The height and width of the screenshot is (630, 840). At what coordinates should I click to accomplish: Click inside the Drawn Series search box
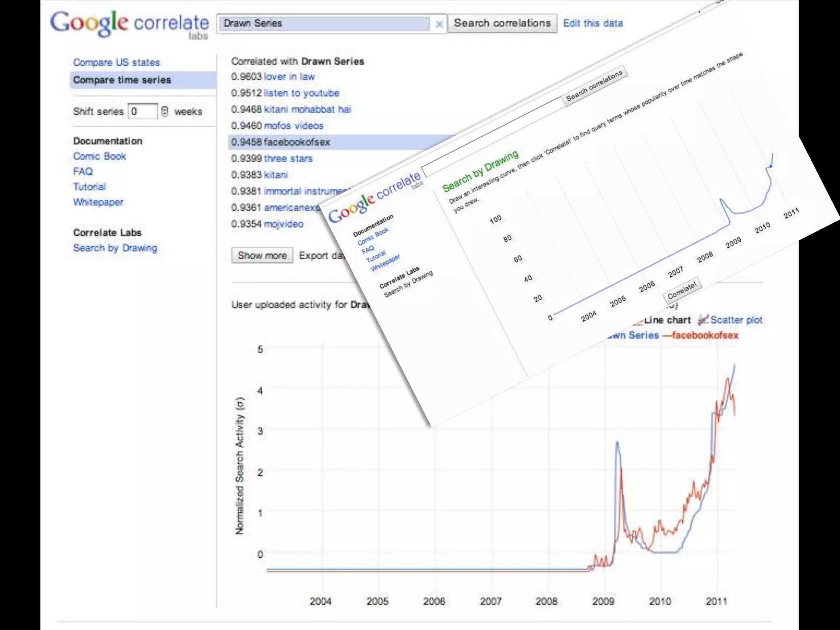click(324, 23)
